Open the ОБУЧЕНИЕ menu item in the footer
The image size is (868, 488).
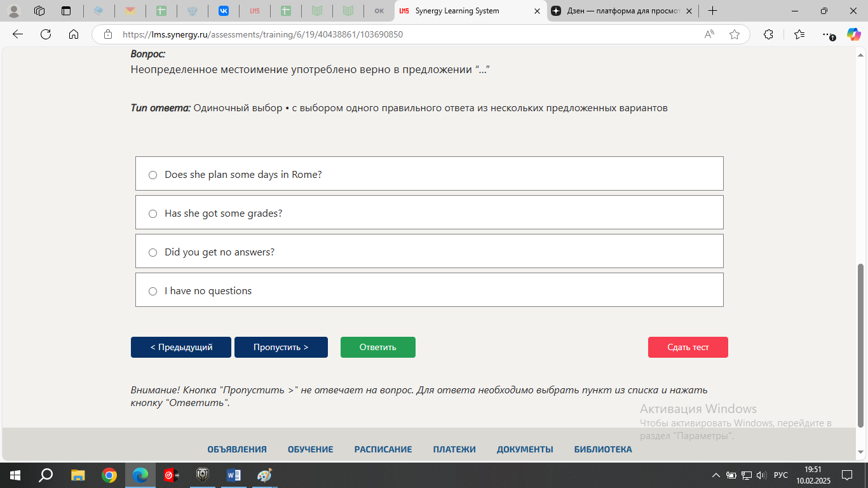click(310, 449)
